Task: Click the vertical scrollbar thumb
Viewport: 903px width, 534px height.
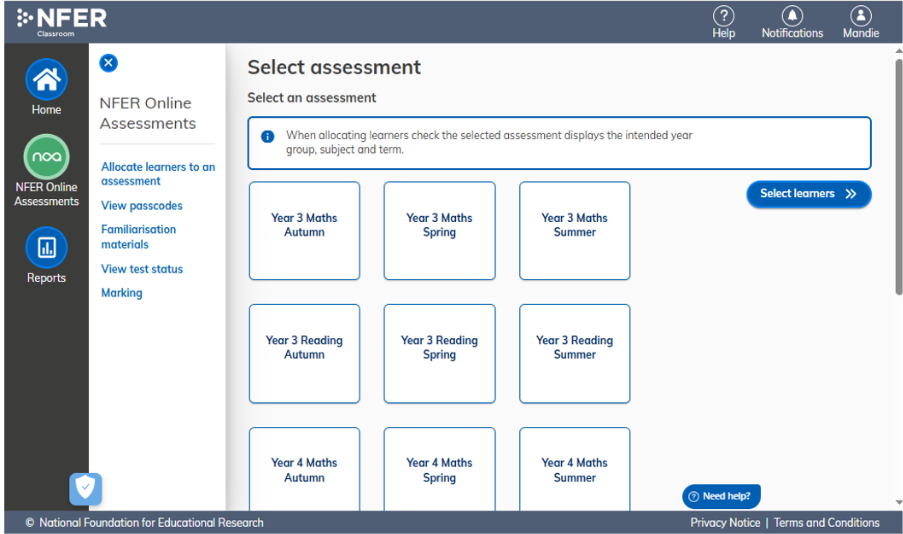Action: click(899, 176)
